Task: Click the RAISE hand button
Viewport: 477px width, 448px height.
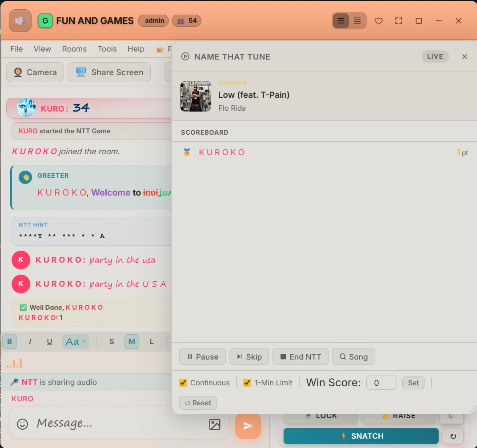Action: (398, 417)
